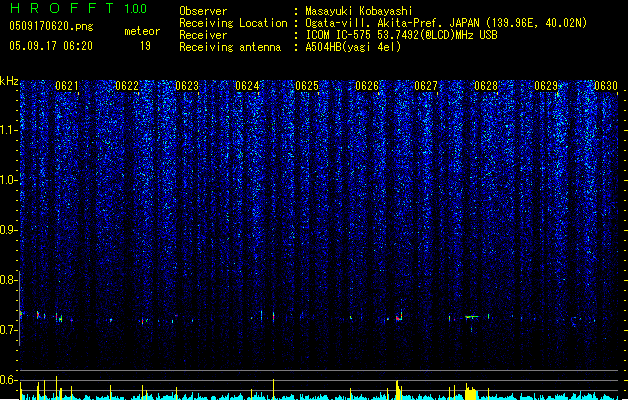
Task: Click the 1.1 kHz axis tick label
Action: [x=8, y=130]
